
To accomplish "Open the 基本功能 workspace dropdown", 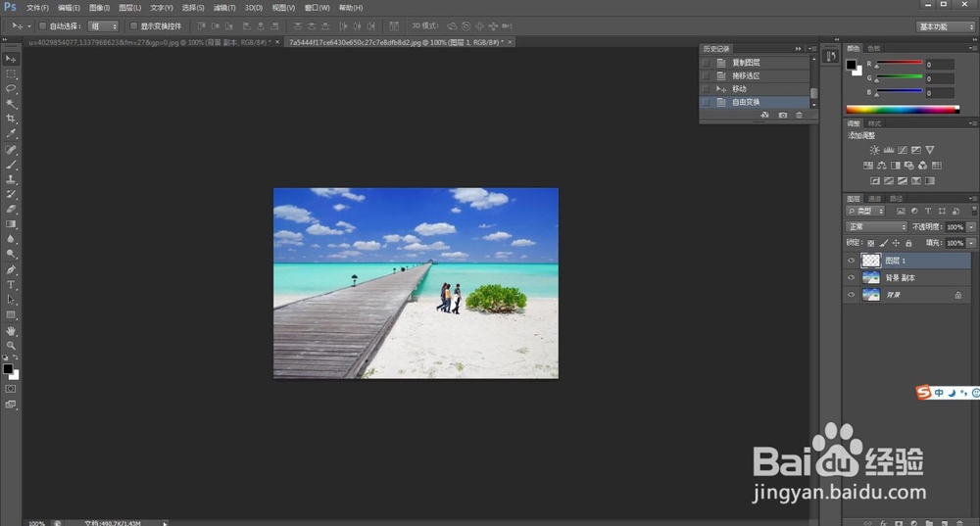I will [946, 26].
